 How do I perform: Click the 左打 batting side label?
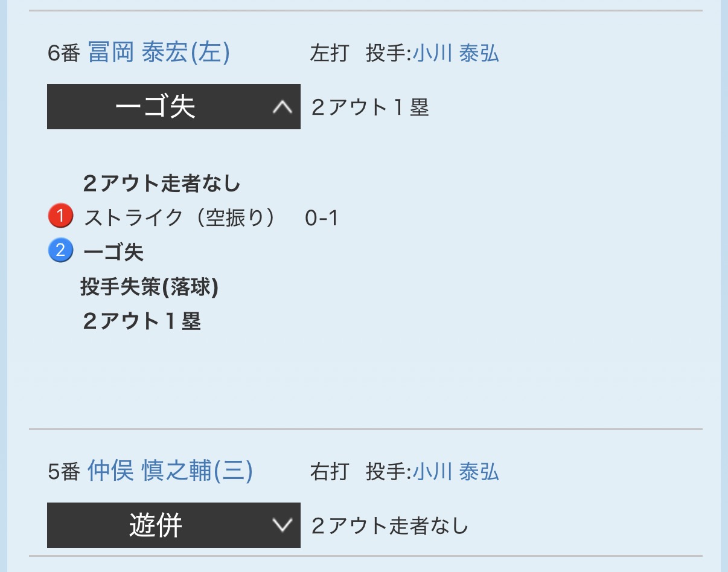[x=329, y=54]
